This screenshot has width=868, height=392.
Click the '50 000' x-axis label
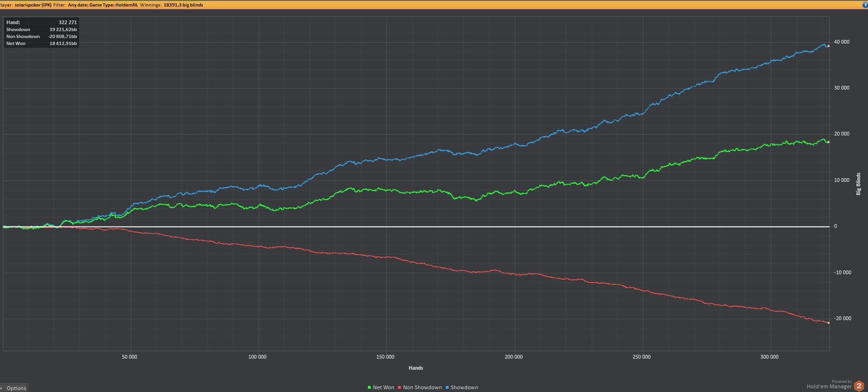point(130,357)
